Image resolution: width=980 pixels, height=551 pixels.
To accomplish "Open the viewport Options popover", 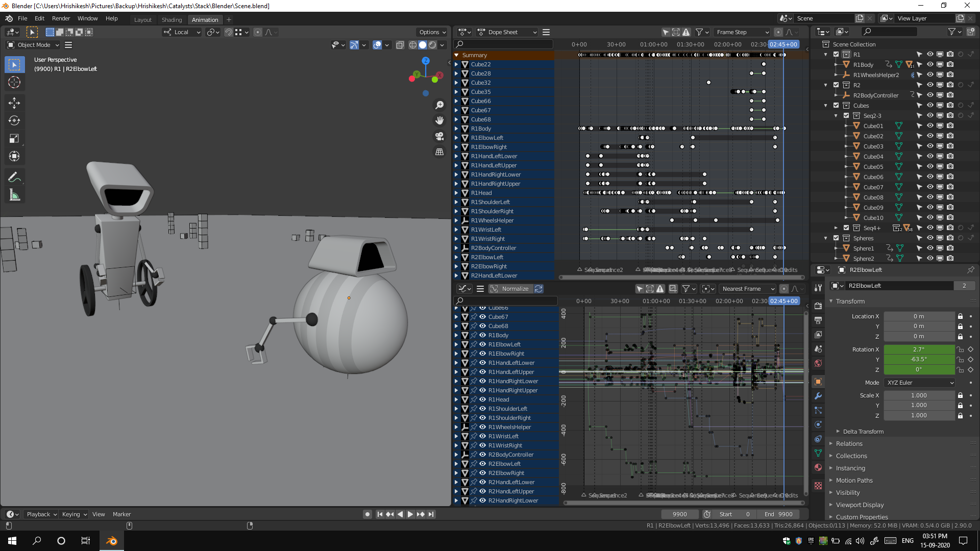I will 432,32.
